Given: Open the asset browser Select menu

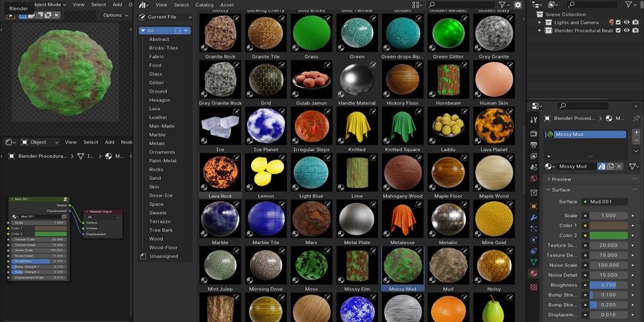Looking at the screenshot, I should (x=181, y=5).
